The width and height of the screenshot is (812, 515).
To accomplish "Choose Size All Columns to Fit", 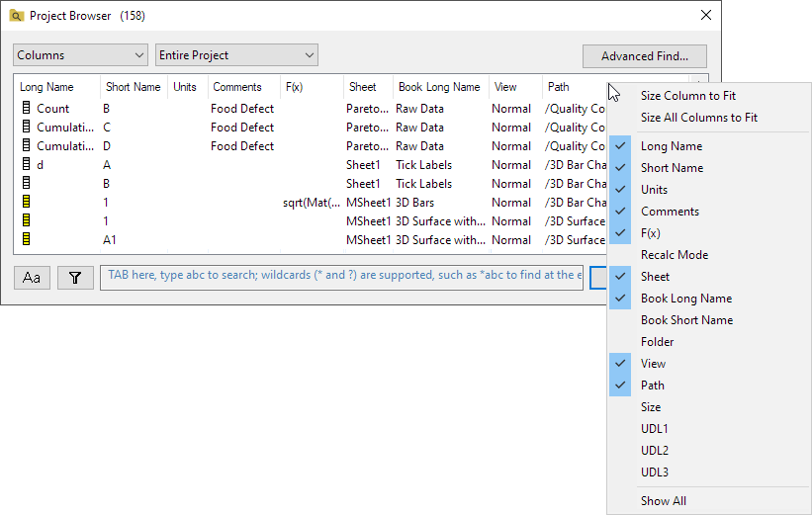I will [698, 118].
